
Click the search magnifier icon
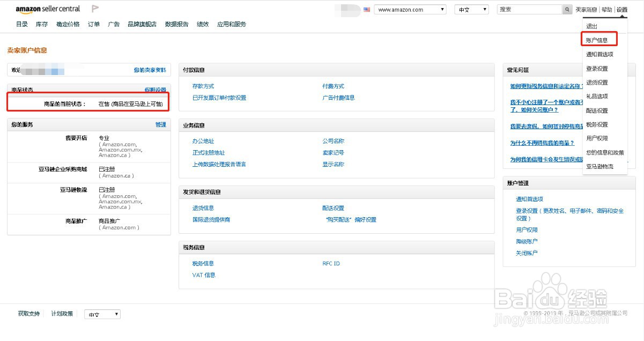pos(566,9)
